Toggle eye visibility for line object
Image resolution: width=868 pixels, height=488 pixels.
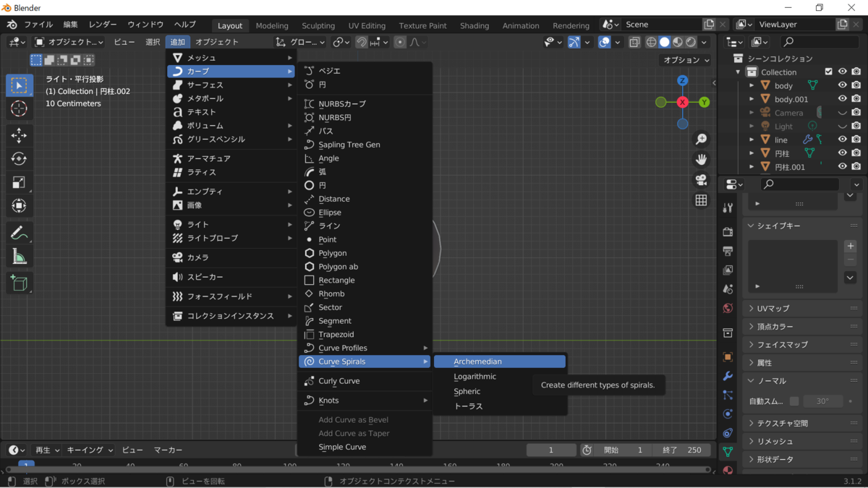tap(842, 140)
